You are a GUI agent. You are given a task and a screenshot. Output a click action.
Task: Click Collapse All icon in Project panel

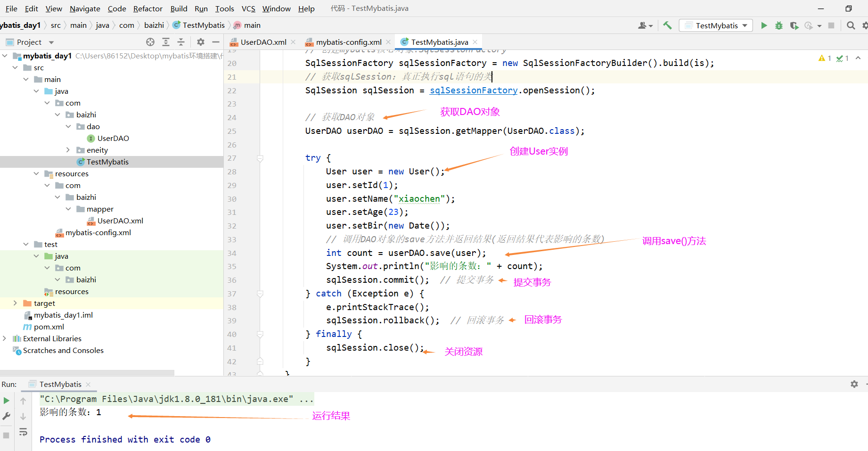coord(181,42)
